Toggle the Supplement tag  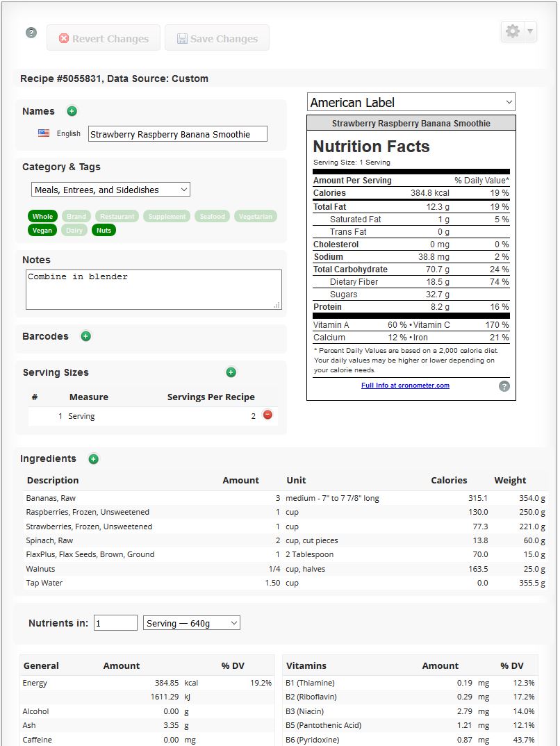pyautogui.click(x=167, y=217)
